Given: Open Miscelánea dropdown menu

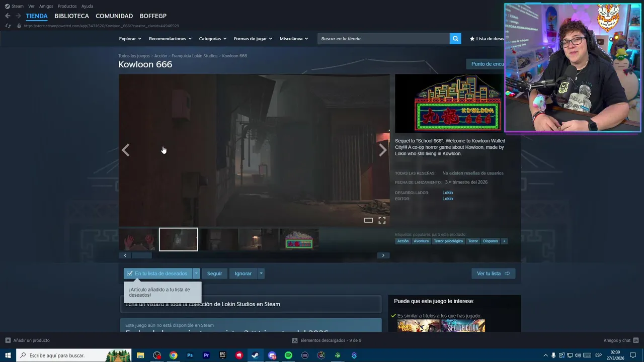Looking at the screenshot, I should (x=294, y=39).
